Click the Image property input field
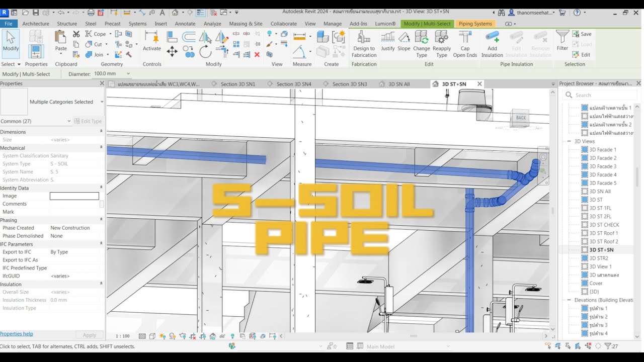Image resolution: width=644 pixels, height=362 pixels. click(74, 196)
